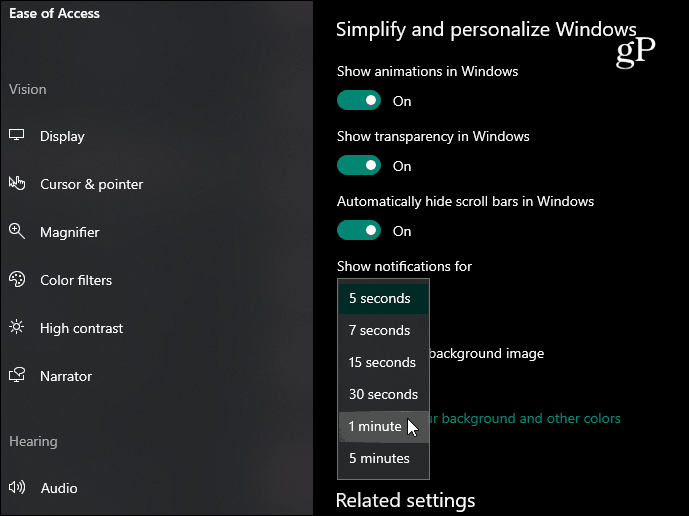This screenshot has width=689, height=516.
Task: Click the Cursor & pointer hand icon
Action: pos(17,183)
